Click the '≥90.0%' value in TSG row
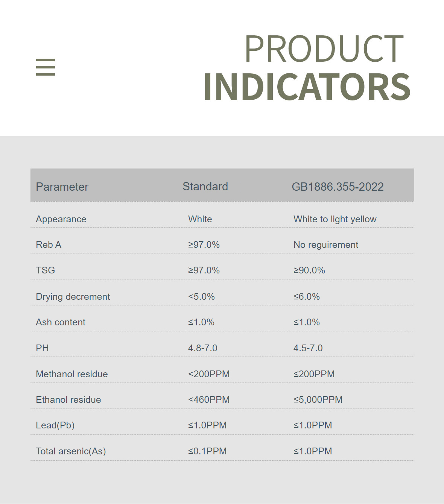The image size is (444, 504). [x=309, y=270]
